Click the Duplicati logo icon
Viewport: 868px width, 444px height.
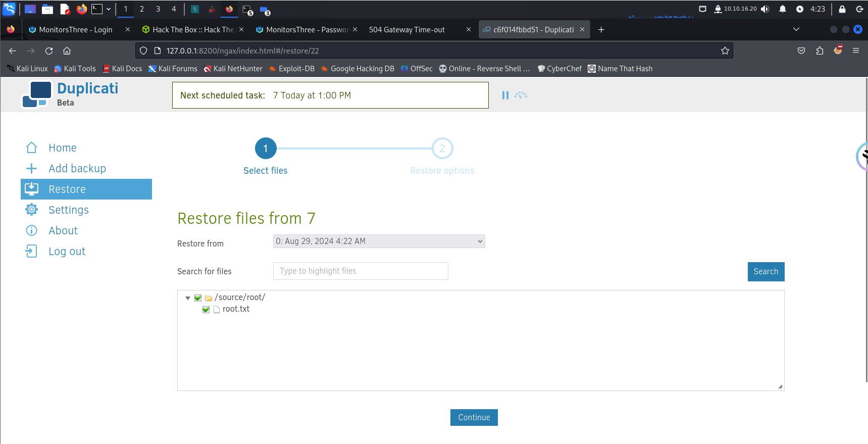37,94
